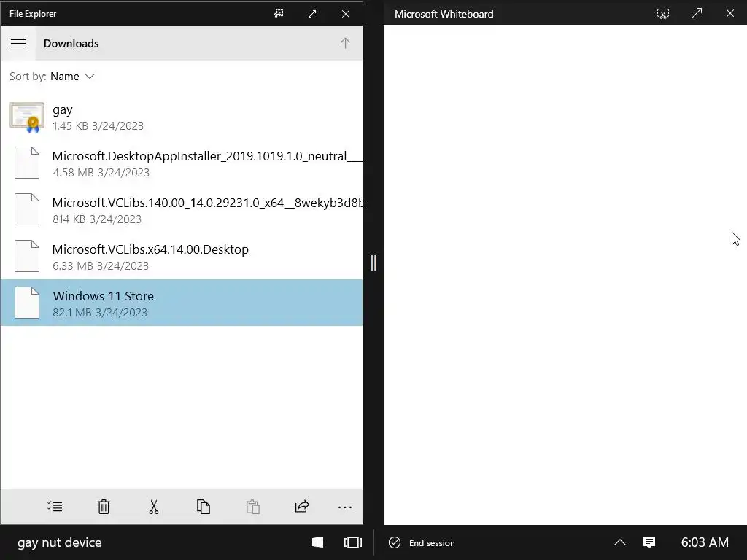The width and height of the screenshot is (747, 560).
Task: Close the File Explorer window
Action: pos(346,14)
